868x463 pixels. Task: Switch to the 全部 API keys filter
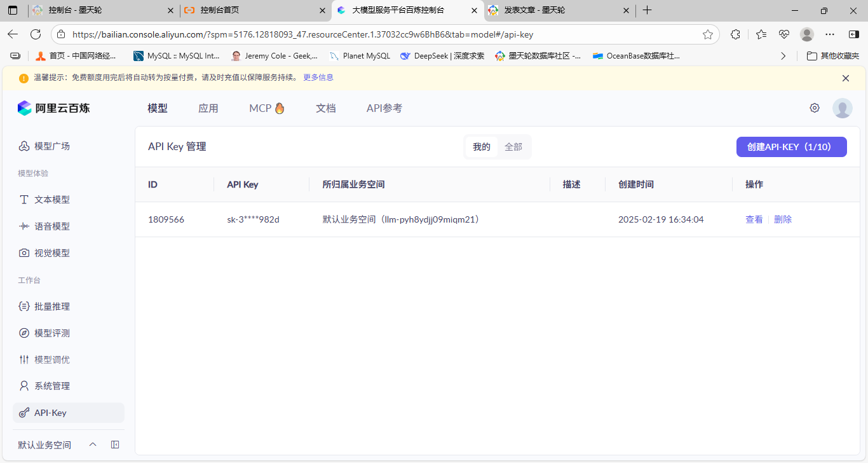[x=513, y=147]
